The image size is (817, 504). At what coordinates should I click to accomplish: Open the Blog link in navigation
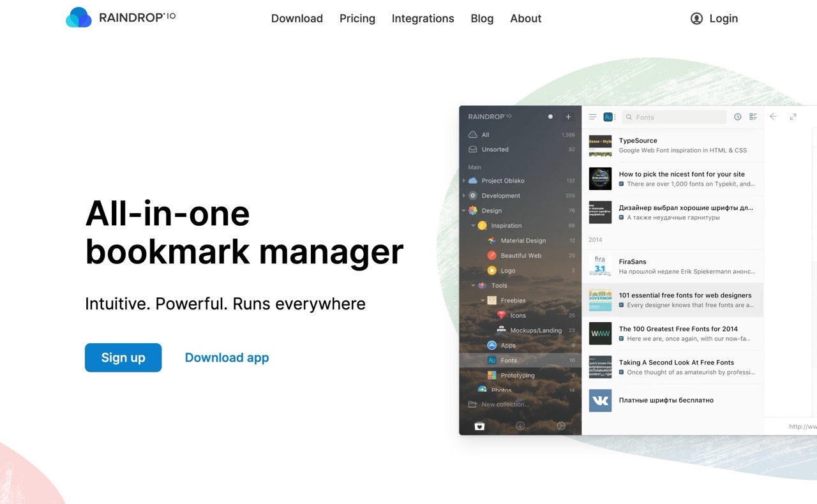tap(482, 19)
